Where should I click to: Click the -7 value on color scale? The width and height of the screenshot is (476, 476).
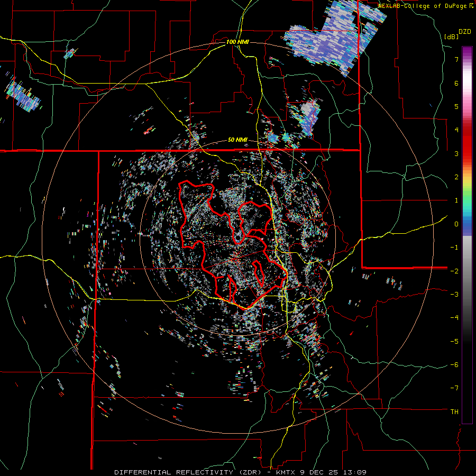coord(454,388)
